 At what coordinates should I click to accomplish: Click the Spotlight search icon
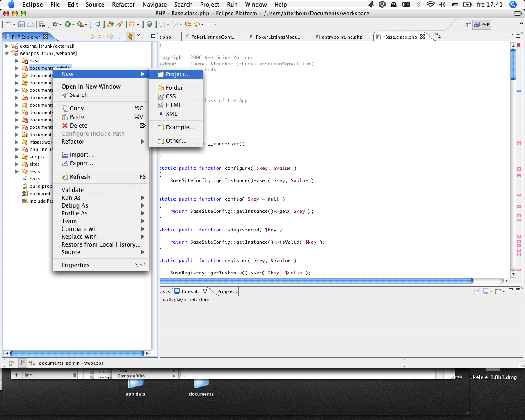pos(513,5)
